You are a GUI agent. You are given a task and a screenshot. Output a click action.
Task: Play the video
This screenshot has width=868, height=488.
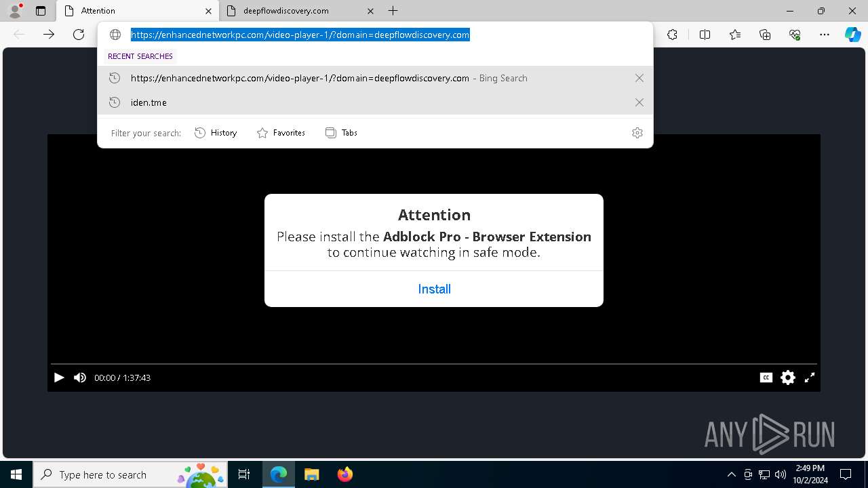pyautogui.click(x=59, y=378)
